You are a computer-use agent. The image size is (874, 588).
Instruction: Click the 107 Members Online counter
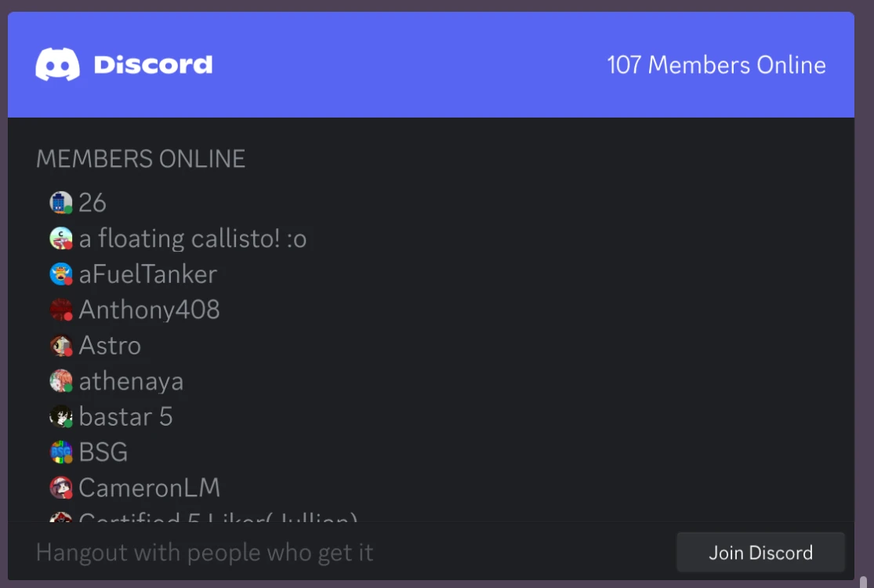716,64
